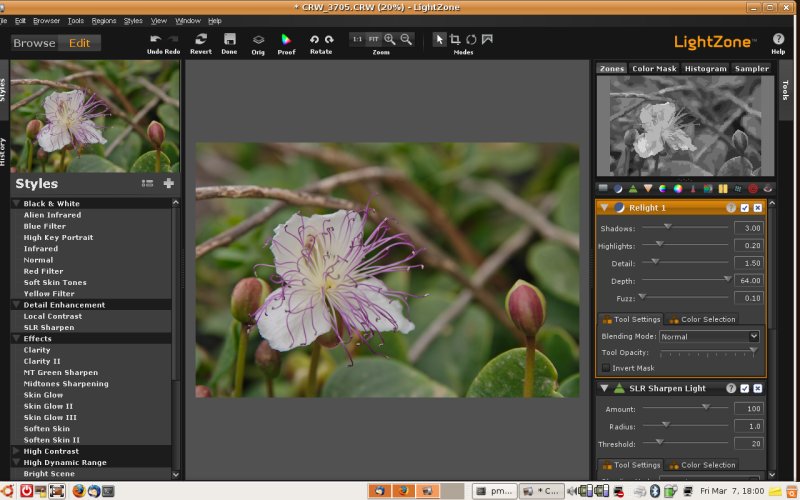Viewport: 800px width, 500px height.
Task: Open the Styles menu
Action: (x=133, y=21)
